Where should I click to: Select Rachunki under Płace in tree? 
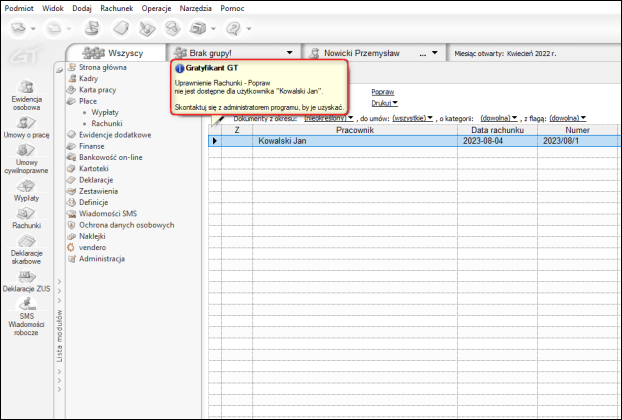[x=107, y=123]
